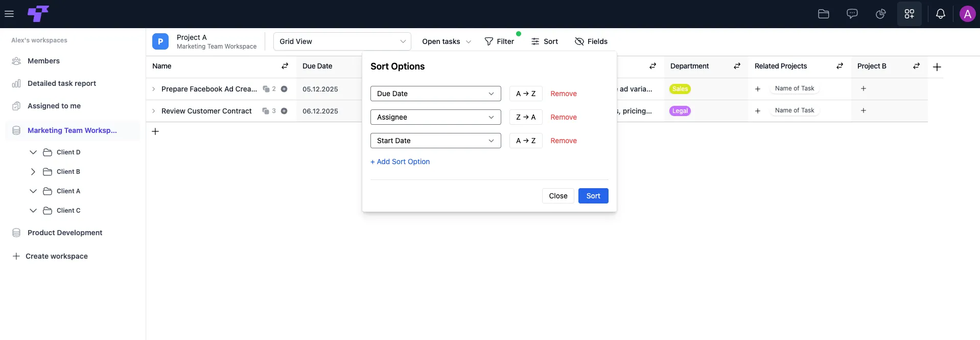This screenshot has width=980, height=340.
Task: Click Create workspace
Action: coord(50,256)
